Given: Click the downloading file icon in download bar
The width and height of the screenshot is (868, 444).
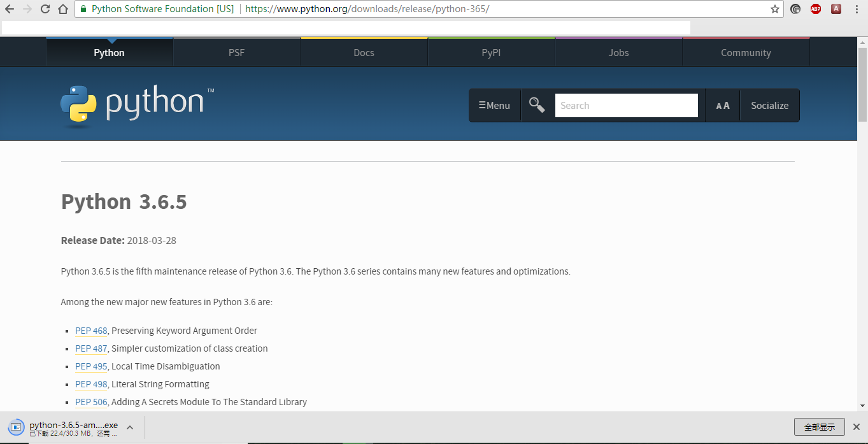Looking at the screenshot, I should tap(17, 427).
